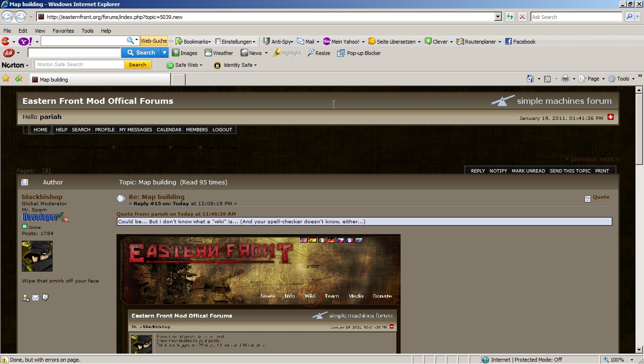Viewport: 644px width, 364px height.
Task: Click the magnifier in the Yahoo search field
Action: click(x=130, y=41)
